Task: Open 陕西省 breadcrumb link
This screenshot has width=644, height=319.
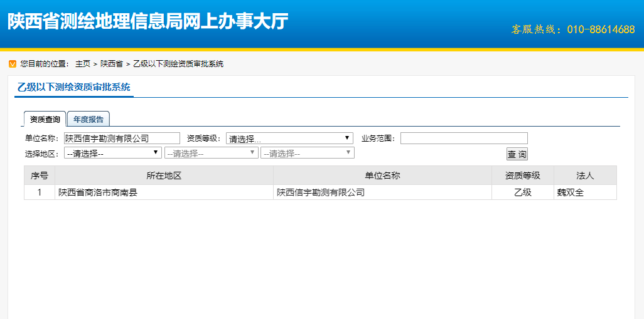Action: pyautogui.click(x=111, y=64)
